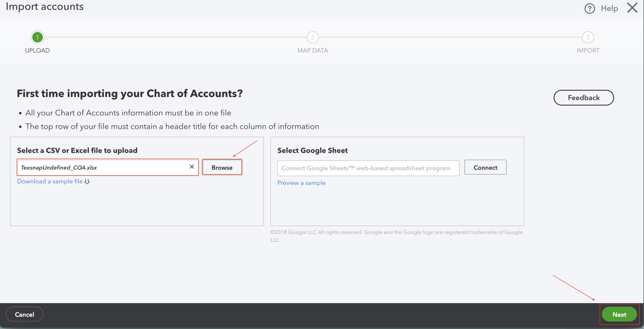The image size is (644, 329).
Task: Click the file name upload field
Action: pyautogui.click(x=108, y=167)
